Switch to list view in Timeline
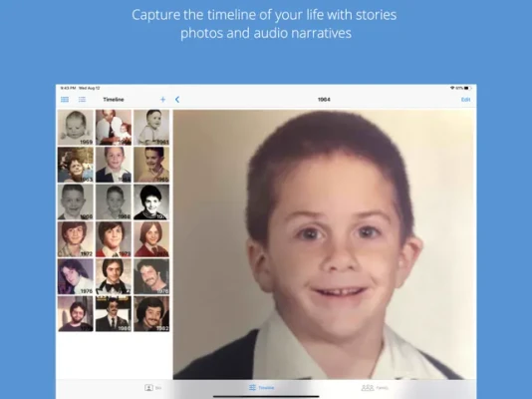Screen dimensions: 532x399 coord(82,100)
